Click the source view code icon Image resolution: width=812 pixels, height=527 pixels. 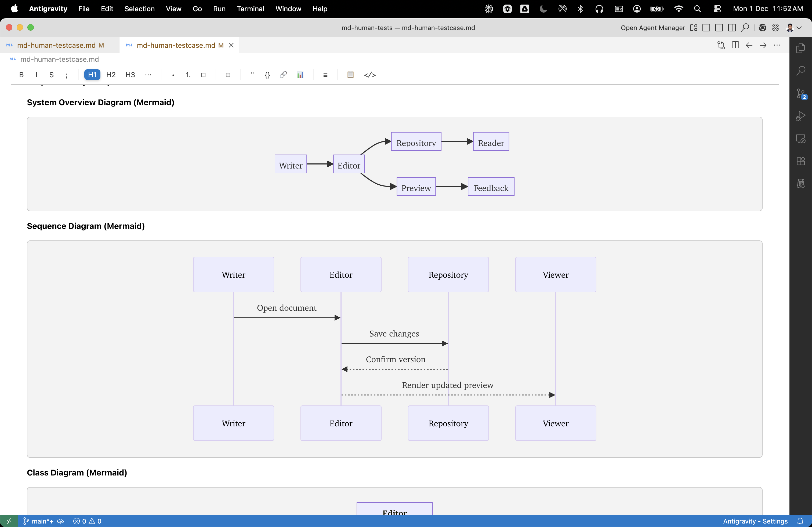370,75
